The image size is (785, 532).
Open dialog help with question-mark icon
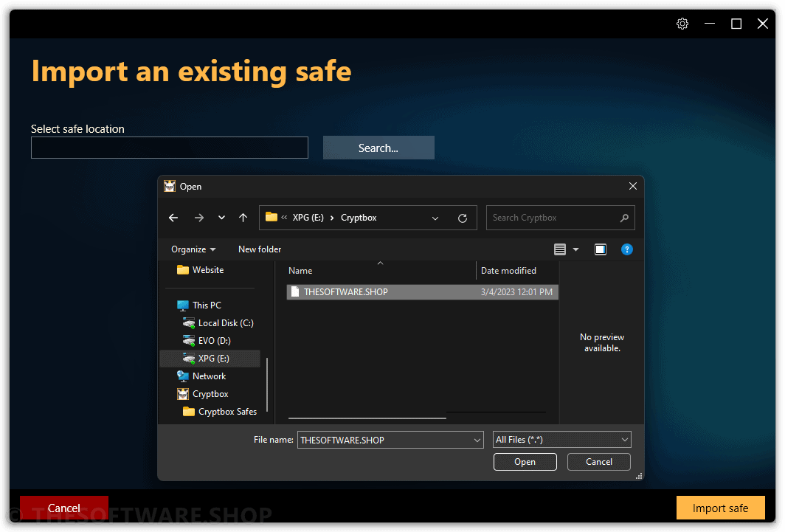(x=627, y=249)
